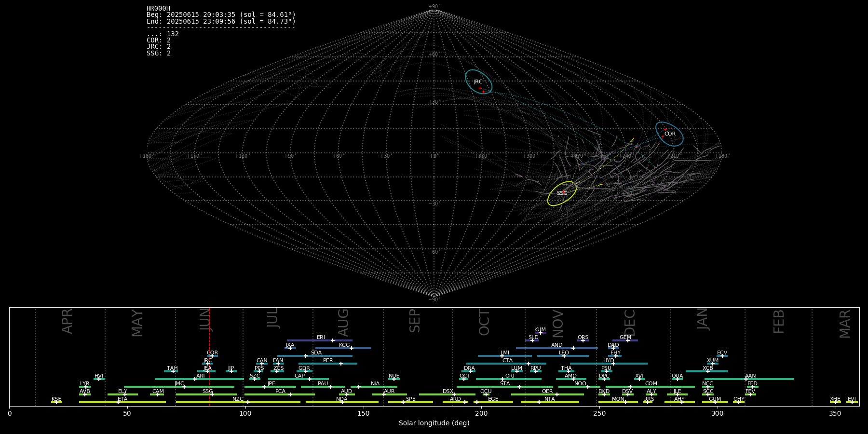Click the '...: 132' count line
The image size is (868, 434).
(163, 34)
